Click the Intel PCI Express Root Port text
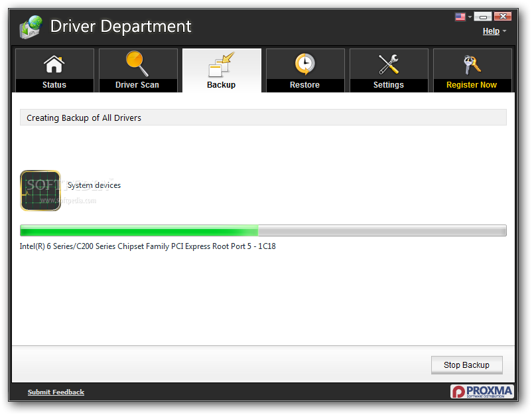This screenshot has height=415, width=532. click(x=147, y=246)
